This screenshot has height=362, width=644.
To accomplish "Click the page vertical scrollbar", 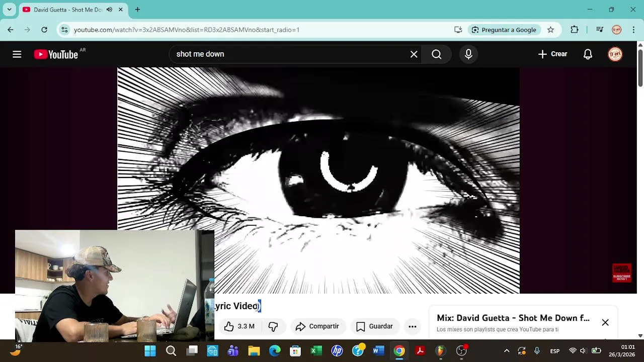I will coord(640,67).
